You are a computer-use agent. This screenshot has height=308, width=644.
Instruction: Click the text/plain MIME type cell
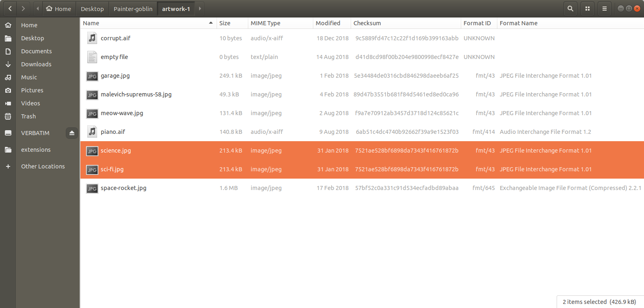tap(265, 57)
